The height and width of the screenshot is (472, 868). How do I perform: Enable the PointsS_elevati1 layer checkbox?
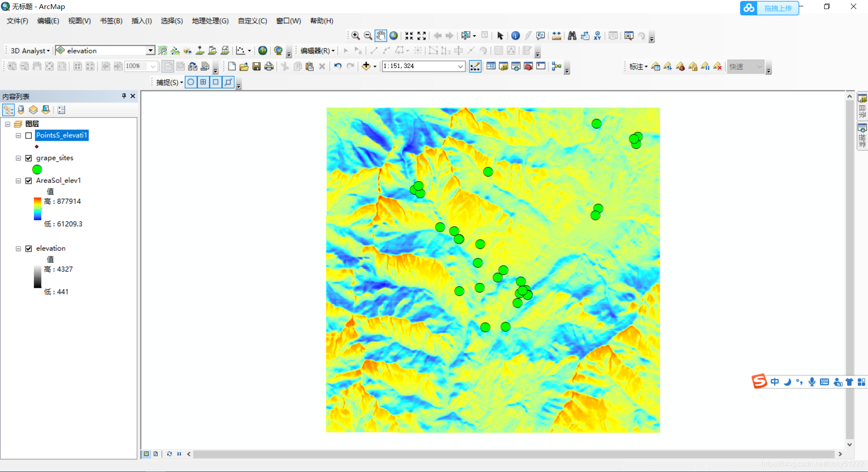pyautogui.click(x=29, y=135)
